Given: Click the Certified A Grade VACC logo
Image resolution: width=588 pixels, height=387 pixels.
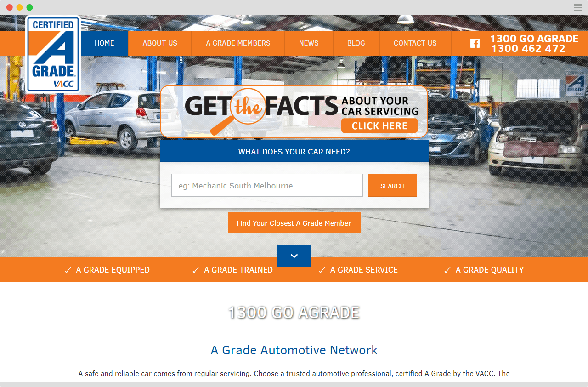Looking at the screenshot, I should (x=53, y=54).
